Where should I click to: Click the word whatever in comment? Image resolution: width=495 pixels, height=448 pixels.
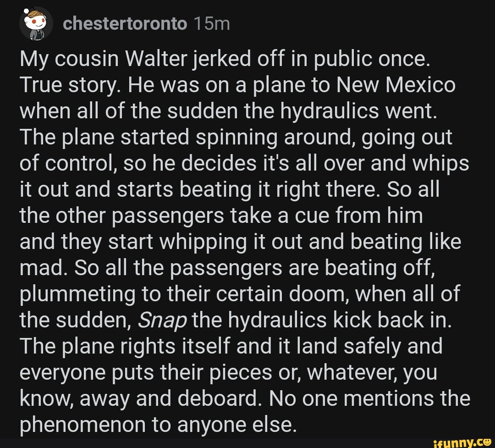coord(349,372)
